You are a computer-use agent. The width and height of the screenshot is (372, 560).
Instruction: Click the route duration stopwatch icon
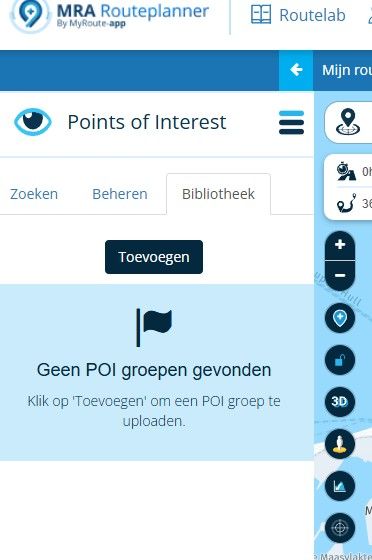tap(346, 171)
